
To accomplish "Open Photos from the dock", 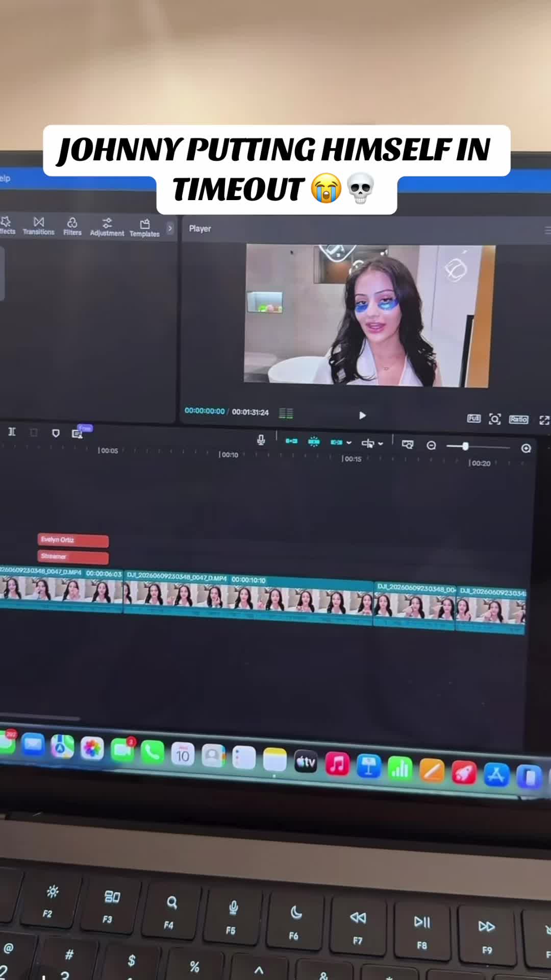I will pos(92,749).
